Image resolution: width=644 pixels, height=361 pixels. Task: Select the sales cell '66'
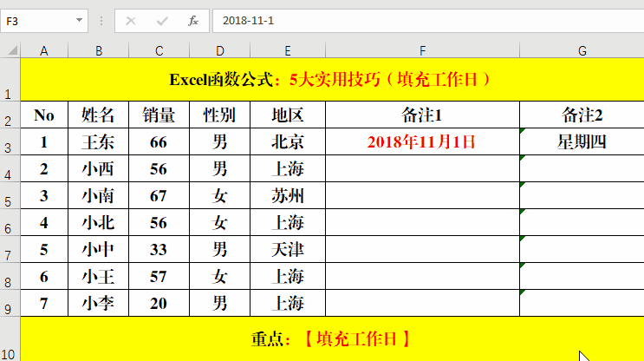159,141
